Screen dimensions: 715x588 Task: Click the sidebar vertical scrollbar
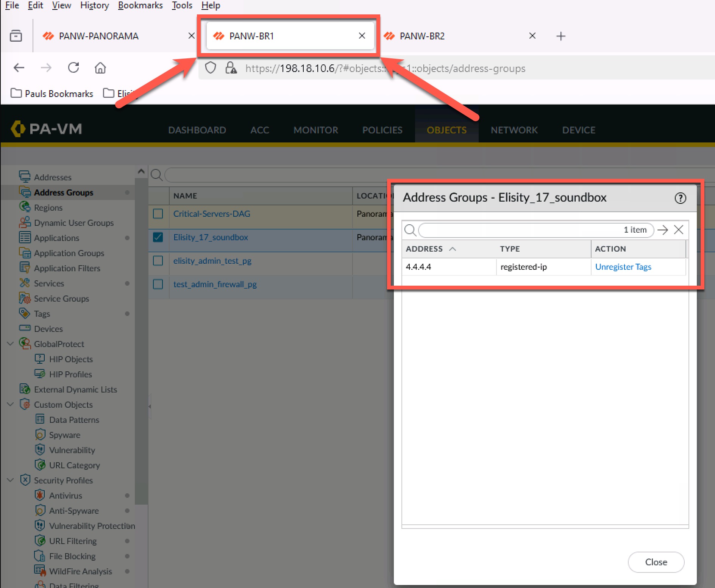(141, 341)
